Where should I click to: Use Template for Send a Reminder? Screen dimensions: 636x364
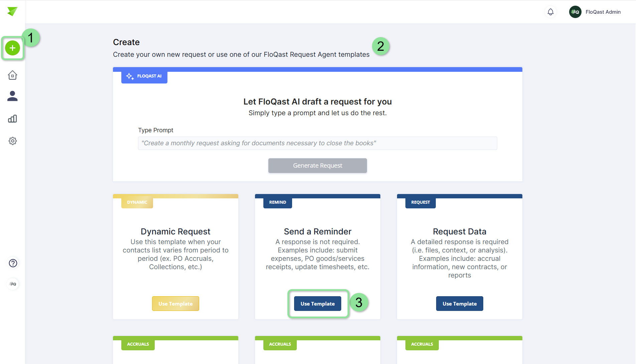coord(317,304)
